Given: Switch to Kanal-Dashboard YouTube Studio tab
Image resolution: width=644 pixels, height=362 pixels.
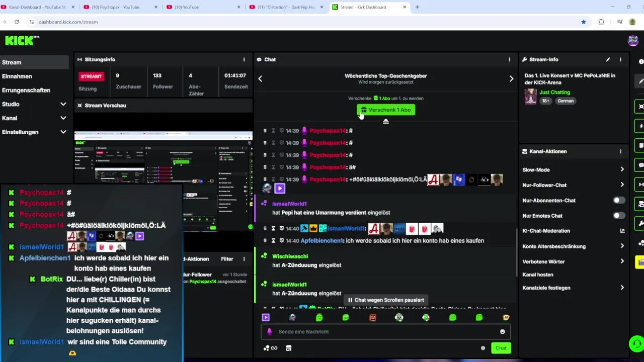Looking at the screenshot, I should tap(37, 7).
